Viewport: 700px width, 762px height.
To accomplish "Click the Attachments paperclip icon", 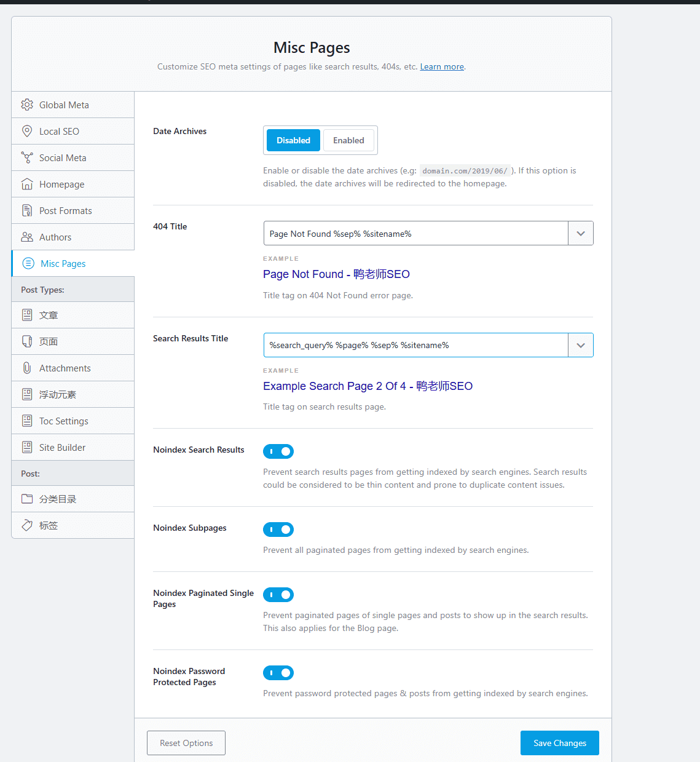I will tap(27, 368).
